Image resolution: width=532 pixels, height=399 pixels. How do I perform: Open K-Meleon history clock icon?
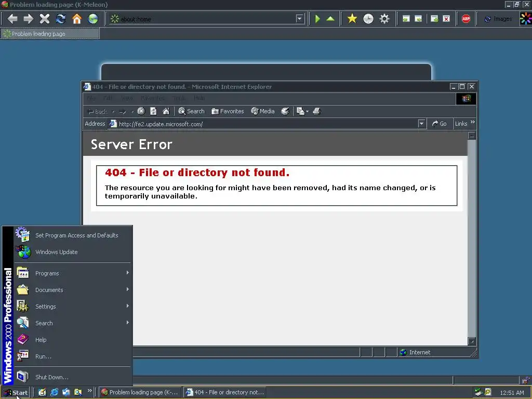[368, 19]
